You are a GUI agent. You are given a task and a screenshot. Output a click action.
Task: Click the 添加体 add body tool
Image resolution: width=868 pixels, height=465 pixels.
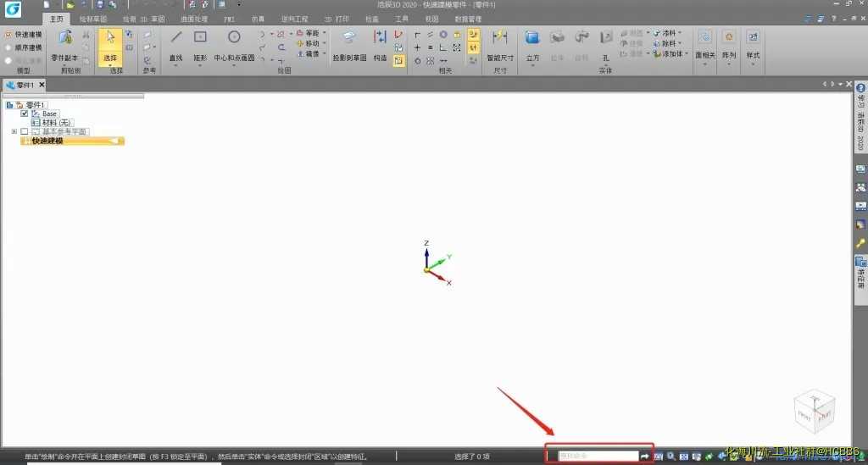[x=667, y=53]
